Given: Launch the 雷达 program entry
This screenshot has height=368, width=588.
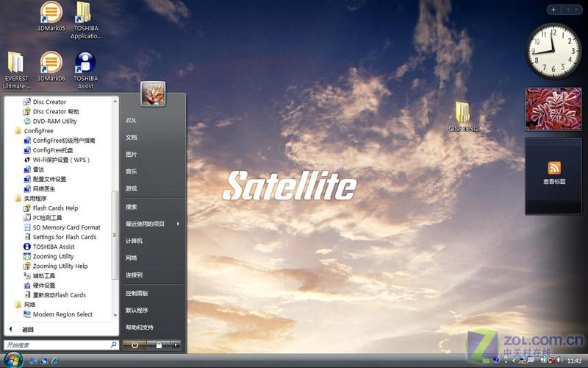Looking at the screenshot, I should click(x=34, y=169).
